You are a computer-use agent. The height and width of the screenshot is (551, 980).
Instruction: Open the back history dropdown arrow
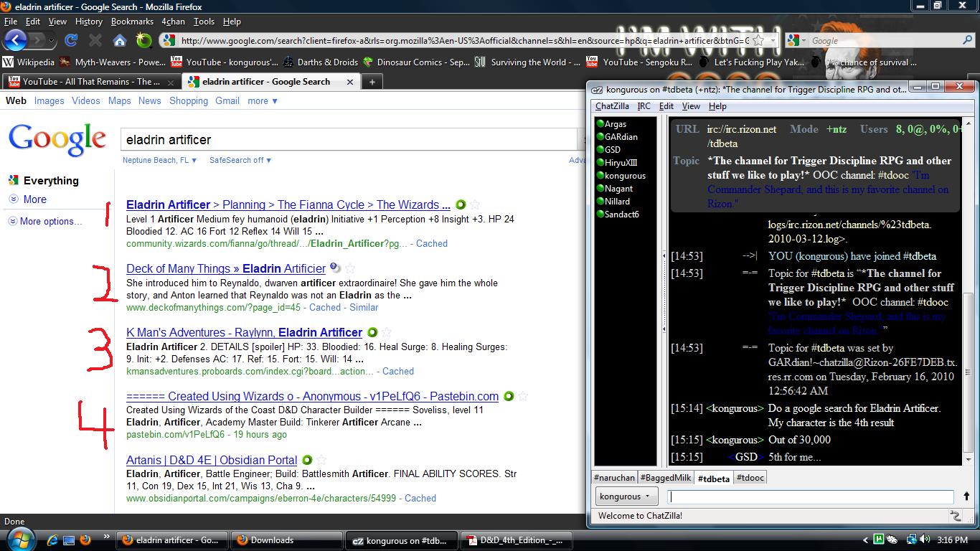pyautogui.click(x=52, y=40)
